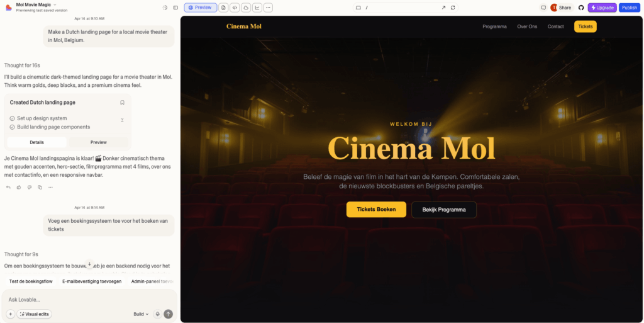
Task: Click the Set up design system task
Action: pyautogui.click(x=42, y=118)
